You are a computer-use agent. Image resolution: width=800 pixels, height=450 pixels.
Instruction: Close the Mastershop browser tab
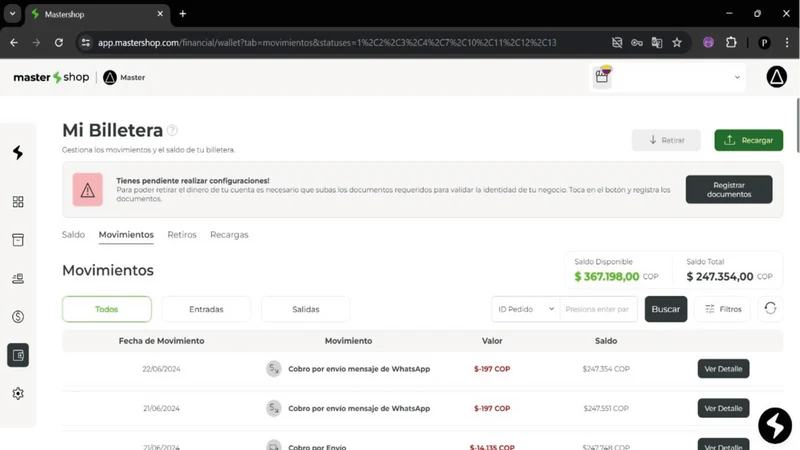160,14
